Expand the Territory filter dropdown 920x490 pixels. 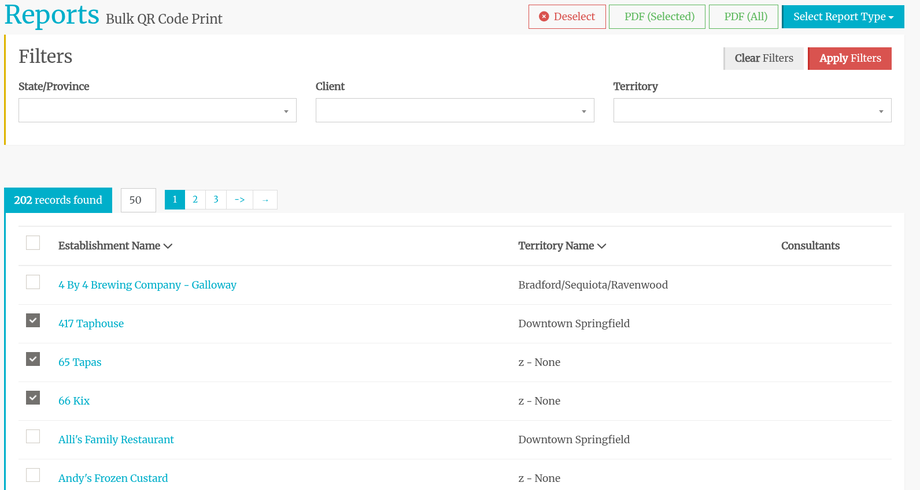[x=751, y=111]
